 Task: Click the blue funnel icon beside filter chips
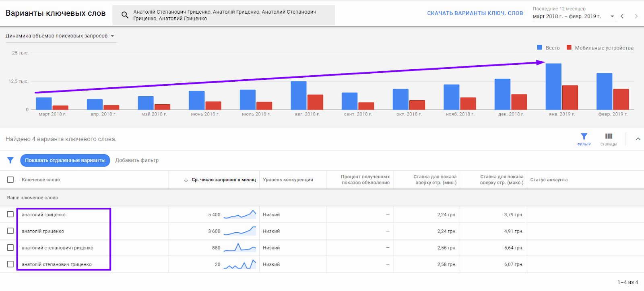tap(10, 160)
